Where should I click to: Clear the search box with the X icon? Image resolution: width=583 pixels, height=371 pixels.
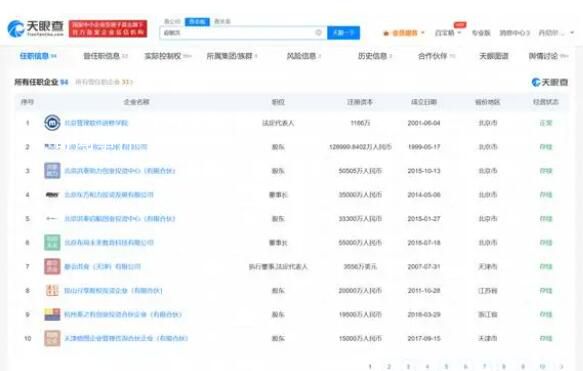(x=319, y=33)
